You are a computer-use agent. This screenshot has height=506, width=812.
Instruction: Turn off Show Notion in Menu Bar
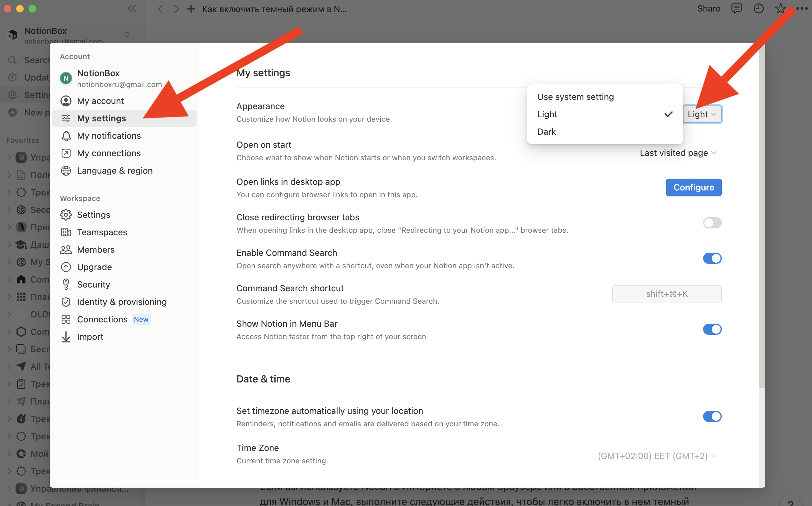click(712, 329)
